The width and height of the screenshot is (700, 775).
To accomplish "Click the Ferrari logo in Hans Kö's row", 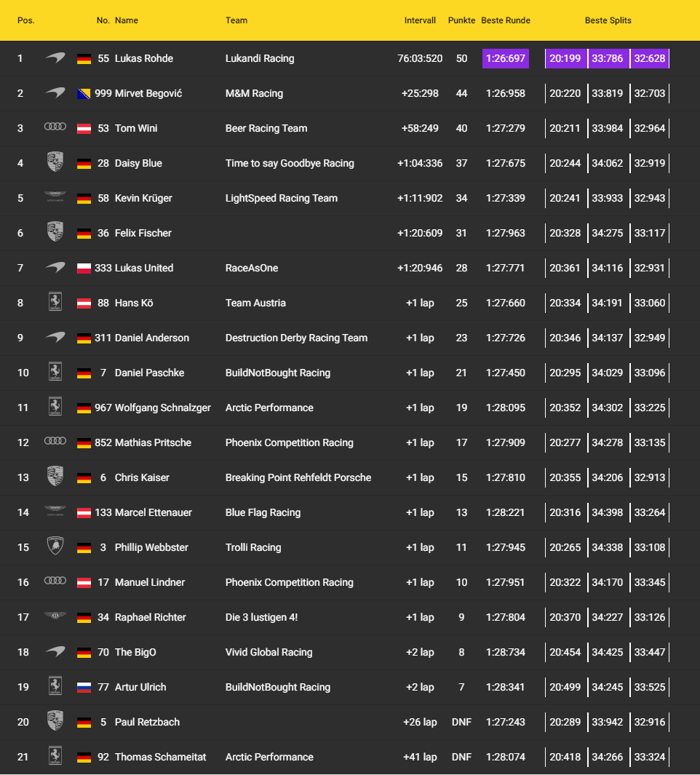I will click(x=55, y=303).
